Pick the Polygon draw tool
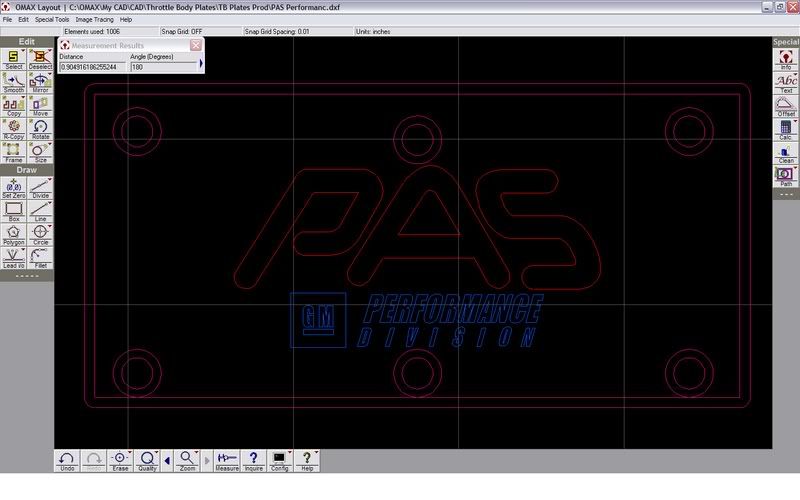 14,233
